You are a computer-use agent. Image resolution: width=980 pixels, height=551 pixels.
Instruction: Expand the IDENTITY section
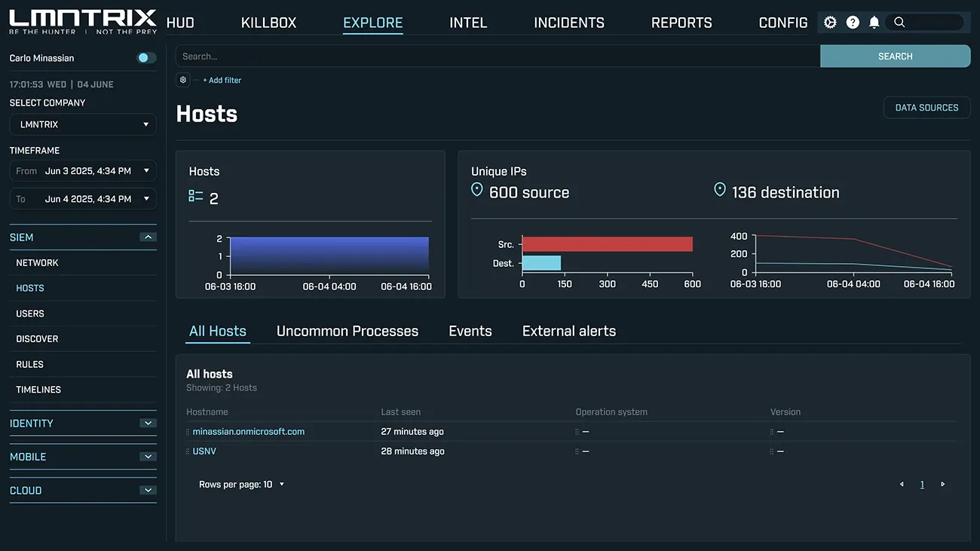point(149,424)
